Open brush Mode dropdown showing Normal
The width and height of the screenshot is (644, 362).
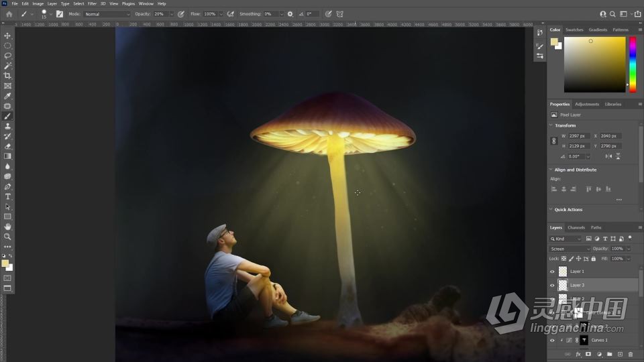click(x=107, y=14)
